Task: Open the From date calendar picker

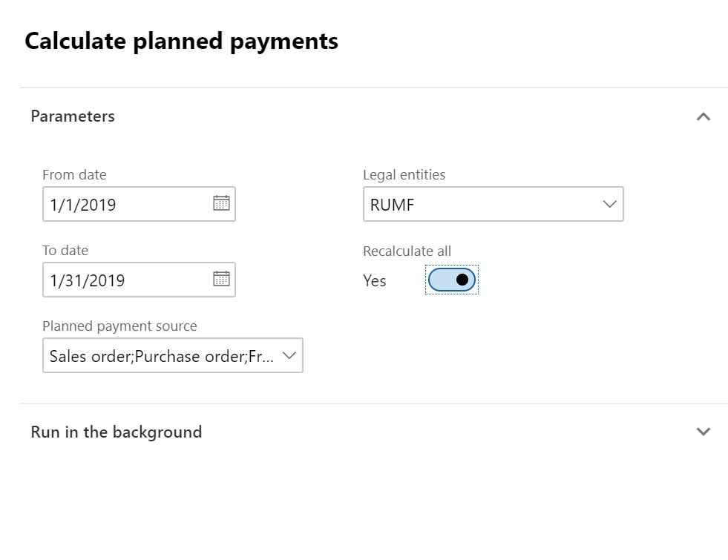Action: coord(221,204)
